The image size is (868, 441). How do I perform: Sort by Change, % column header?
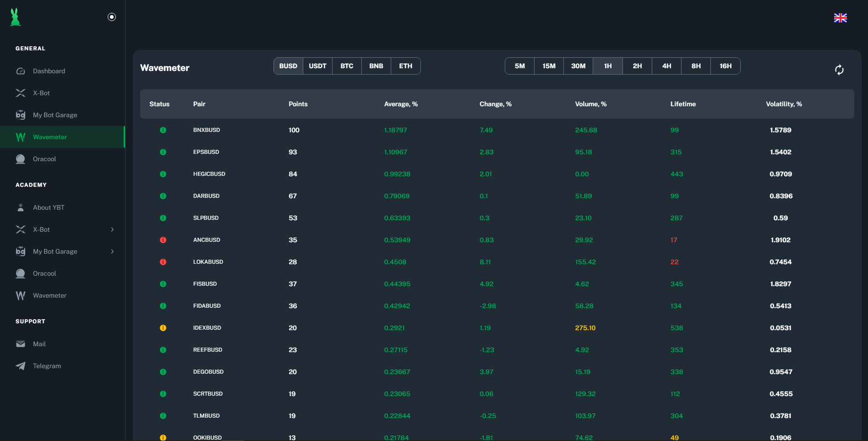pyautogui.click(x=495, y=104)
